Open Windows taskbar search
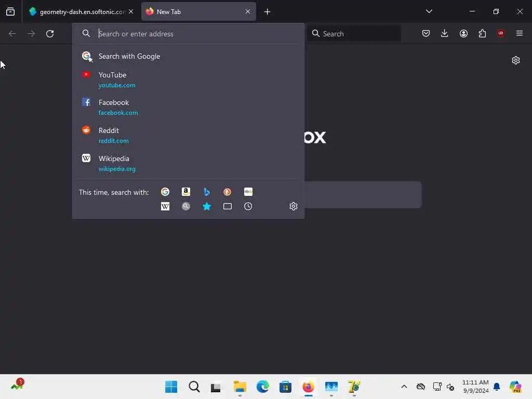The height and width of the screenshot is (399, 532). [194, 387]
